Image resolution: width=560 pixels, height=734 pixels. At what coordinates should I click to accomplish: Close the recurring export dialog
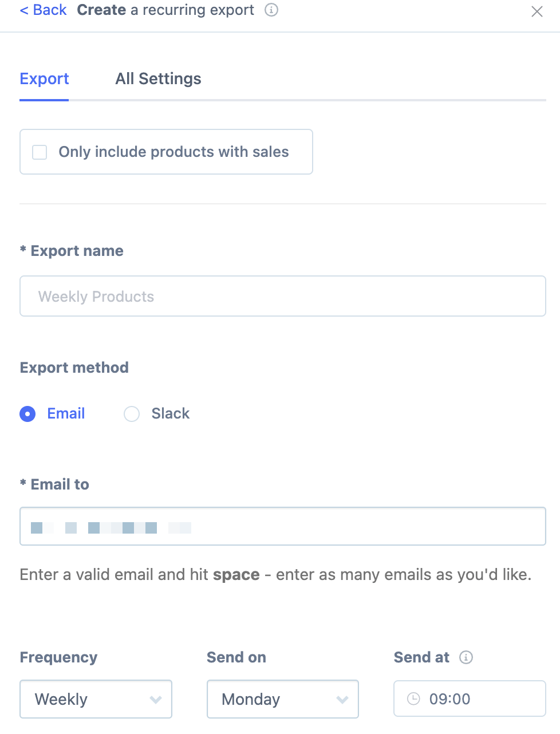(537, 11)
